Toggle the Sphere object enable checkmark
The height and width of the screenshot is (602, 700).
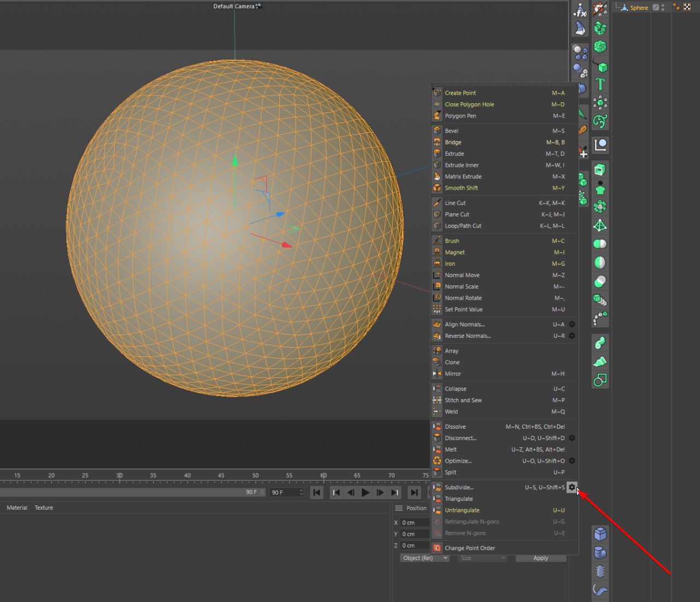pos(656,8)
